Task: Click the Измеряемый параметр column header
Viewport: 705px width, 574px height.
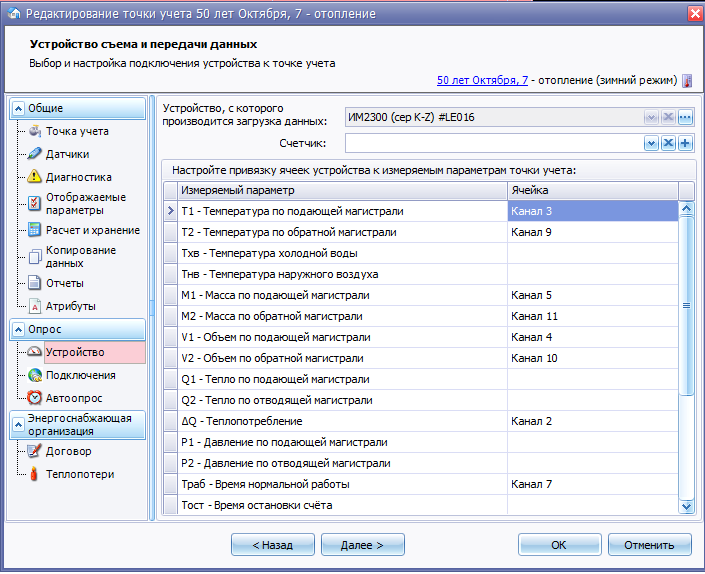Action: 342,191
